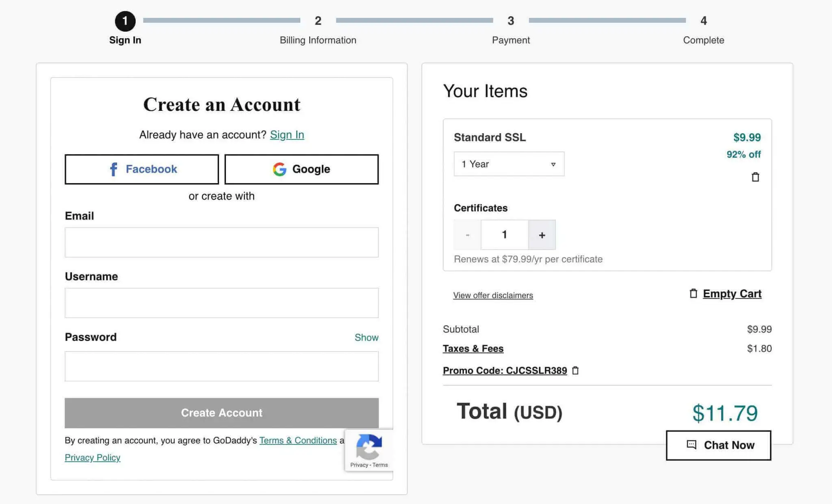
Task: Expand Taxes & Fees details
Action: pyautogui.click(x=473, y=348)
